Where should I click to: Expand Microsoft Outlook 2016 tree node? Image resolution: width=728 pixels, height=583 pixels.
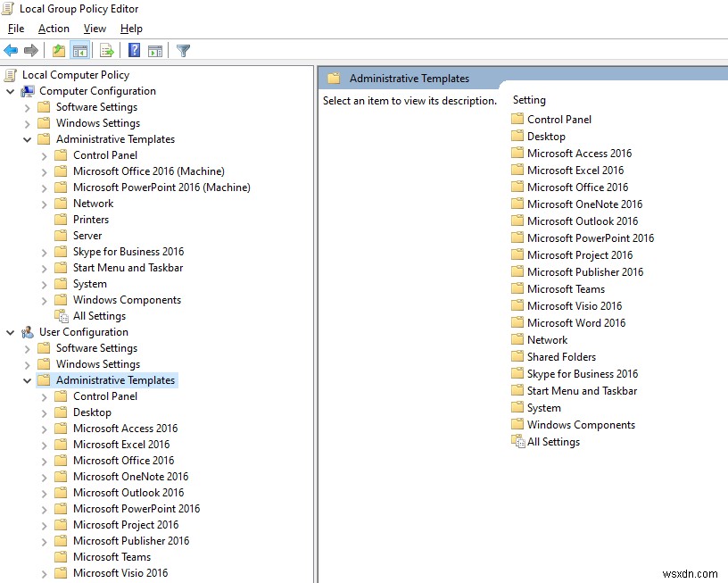(x=44, y=494)
